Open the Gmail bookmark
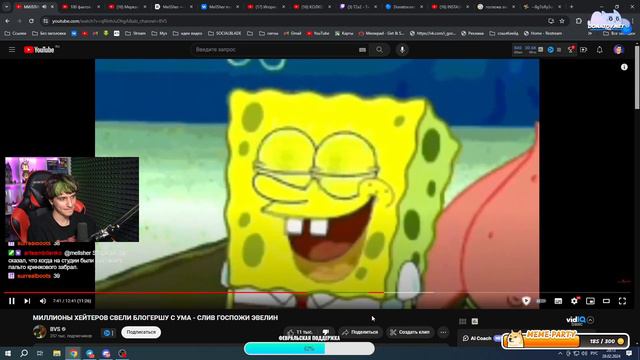 pos(292,33)
